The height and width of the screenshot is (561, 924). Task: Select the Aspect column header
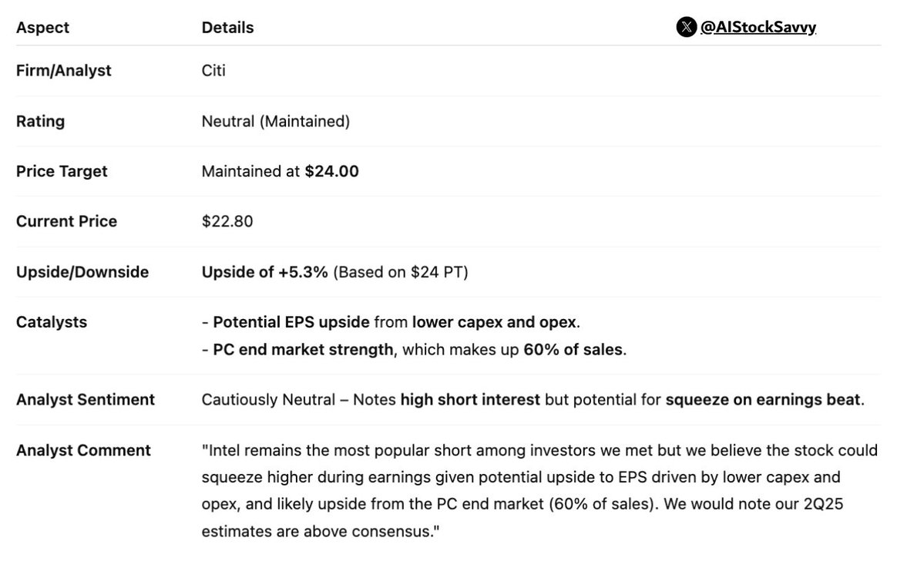(x=42, y=28)
